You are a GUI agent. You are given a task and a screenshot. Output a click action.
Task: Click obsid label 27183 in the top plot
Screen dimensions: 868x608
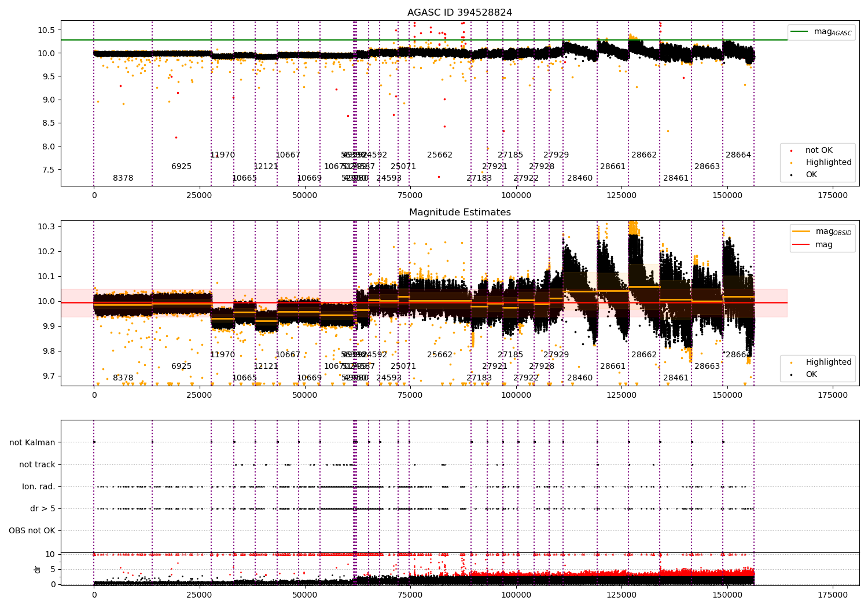[479, 178]
